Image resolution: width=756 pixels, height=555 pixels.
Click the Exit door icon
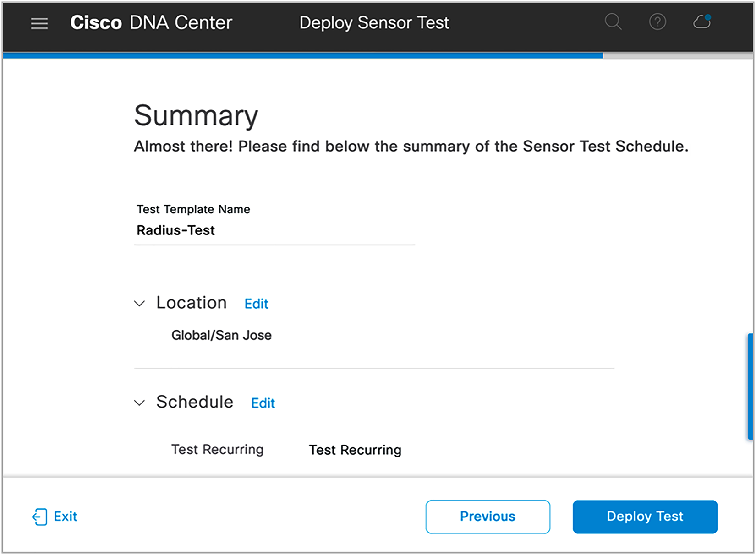(39, 517)
